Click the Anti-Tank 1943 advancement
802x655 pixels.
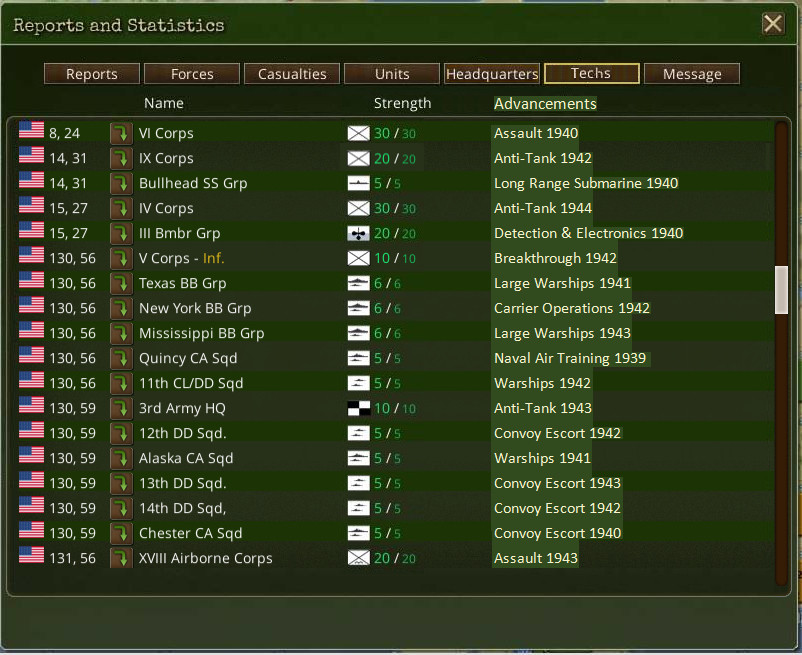(543, 409)
